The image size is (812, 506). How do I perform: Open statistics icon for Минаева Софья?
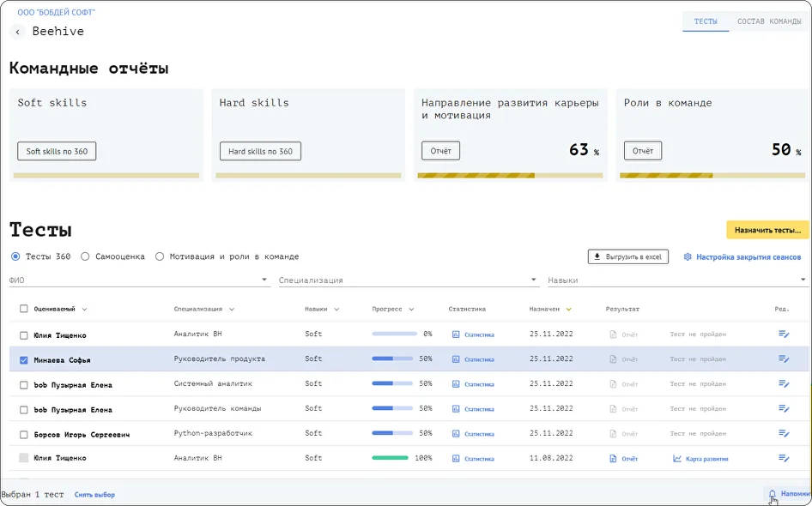[x=456, y=359]
